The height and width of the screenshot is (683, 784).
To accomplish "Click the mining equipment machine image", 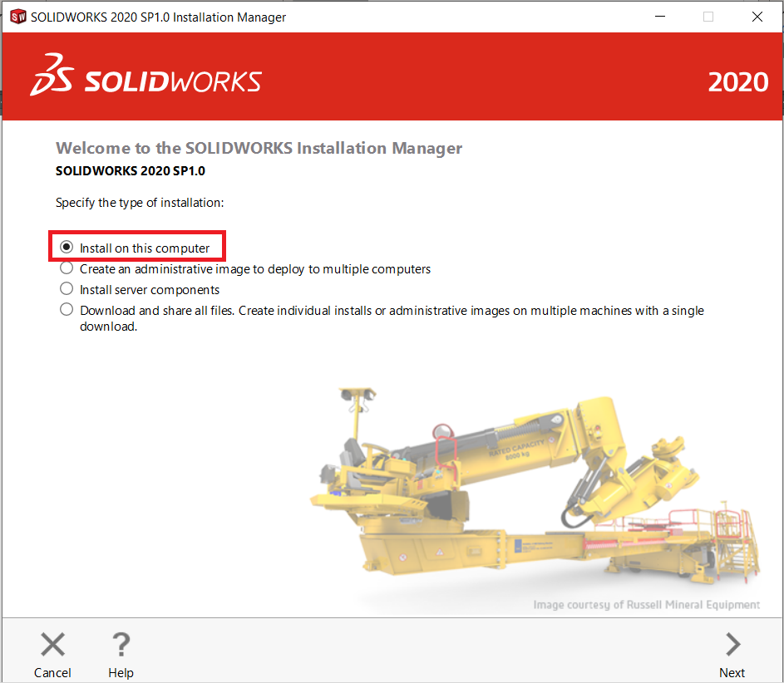I will (x=535, y=484).
